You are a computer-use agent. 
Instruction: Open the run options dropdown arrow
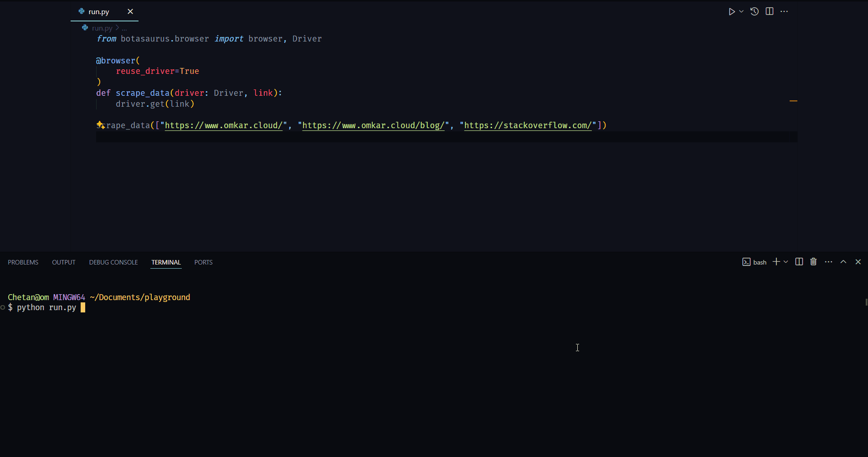coord(740,11)
